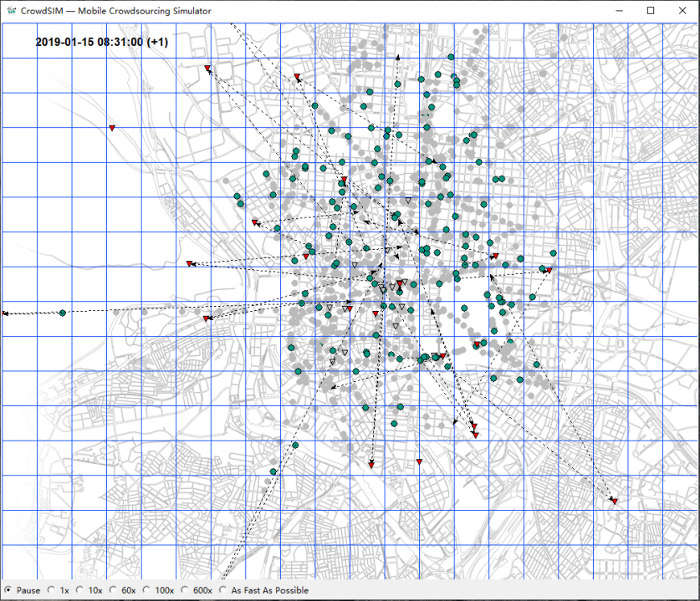Image resolution: width=700 pixels, height=601 pixels.
Task: Click the leftmost teal circle marker on the map
Action: click(63, 313)
